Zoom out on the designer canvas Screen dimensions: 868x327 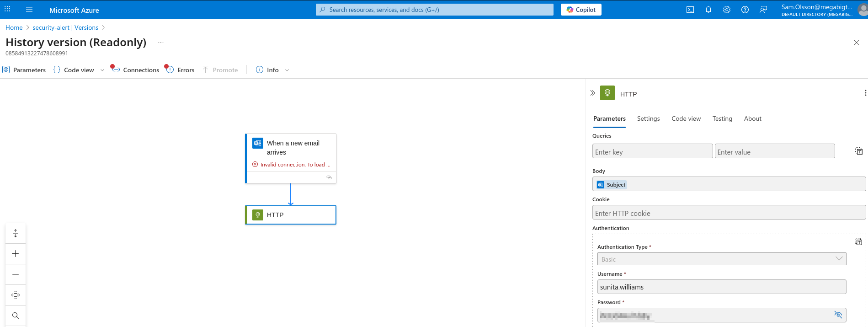(16, 274)
